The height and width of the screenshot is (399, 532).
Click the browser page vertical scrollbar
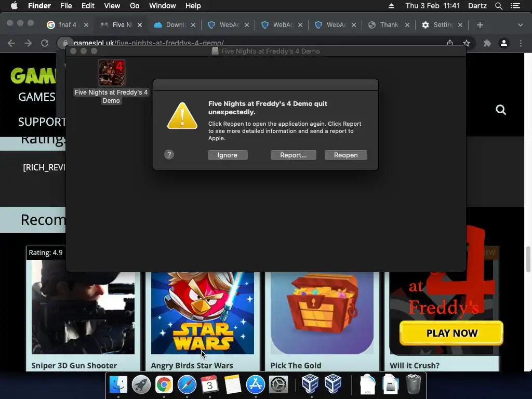(x=528, y=260)
